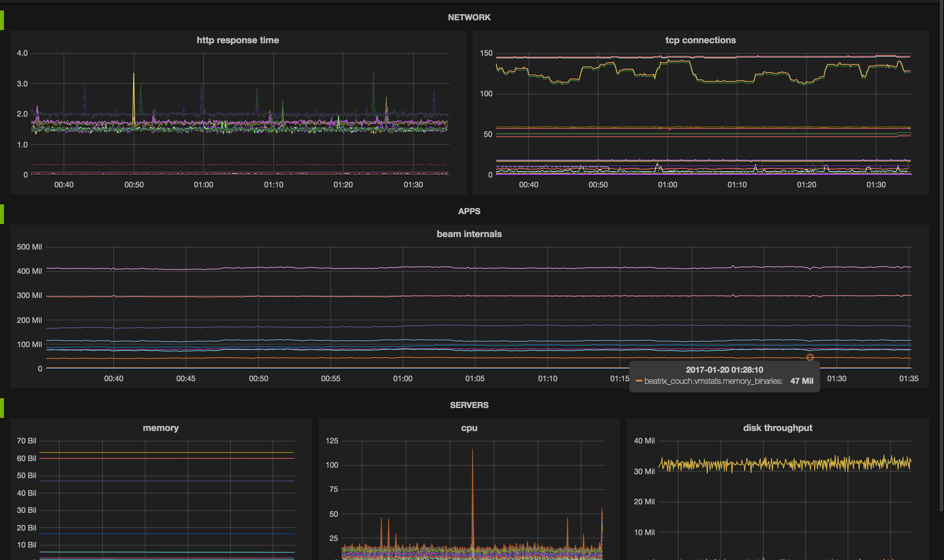The image size is (944, 560).
Task: Open the tcp connections panel title menu
Action: point(700,40)
